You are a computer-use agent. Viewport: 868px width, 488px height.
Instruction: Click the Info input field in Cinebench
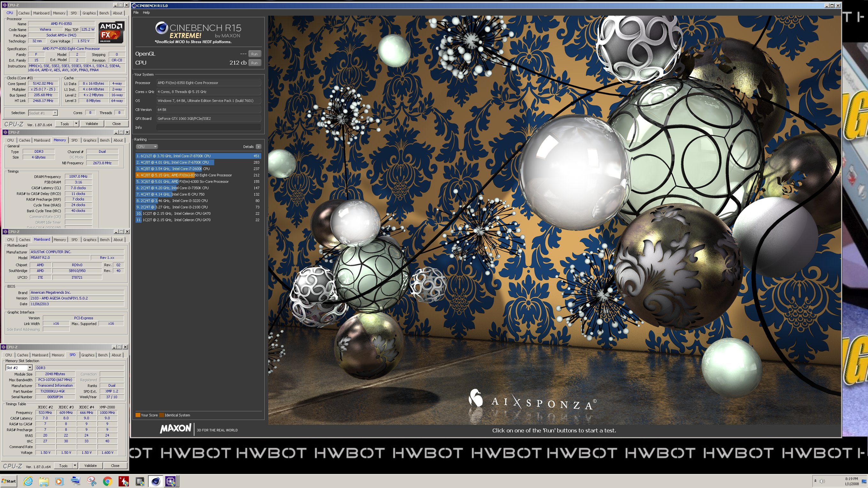[x=208, y=127]
